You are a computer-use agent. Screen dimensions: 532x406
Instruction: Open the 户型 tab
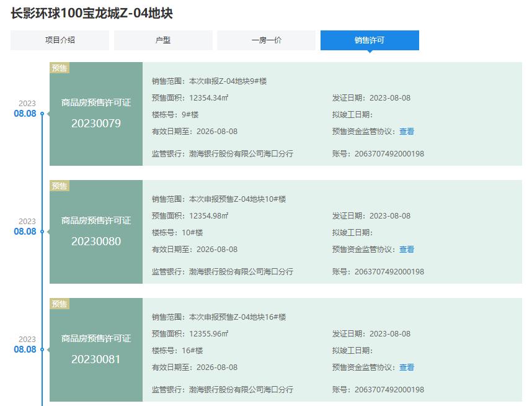point(162,40)
